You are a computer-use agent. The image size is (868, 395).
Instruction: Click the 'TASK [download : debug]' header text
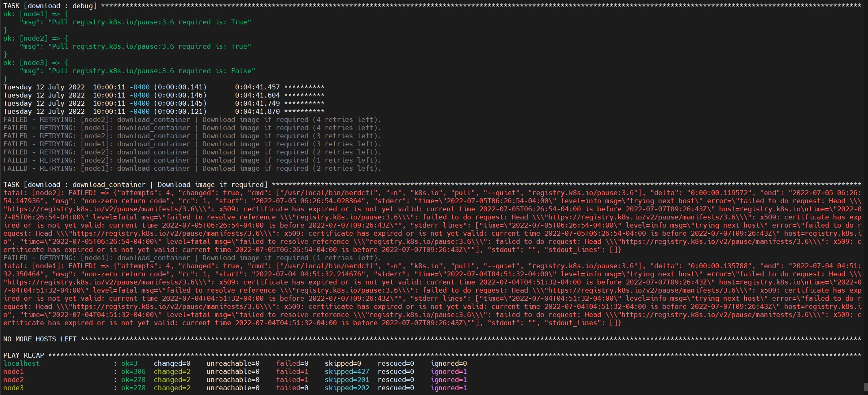coord(50,6)
